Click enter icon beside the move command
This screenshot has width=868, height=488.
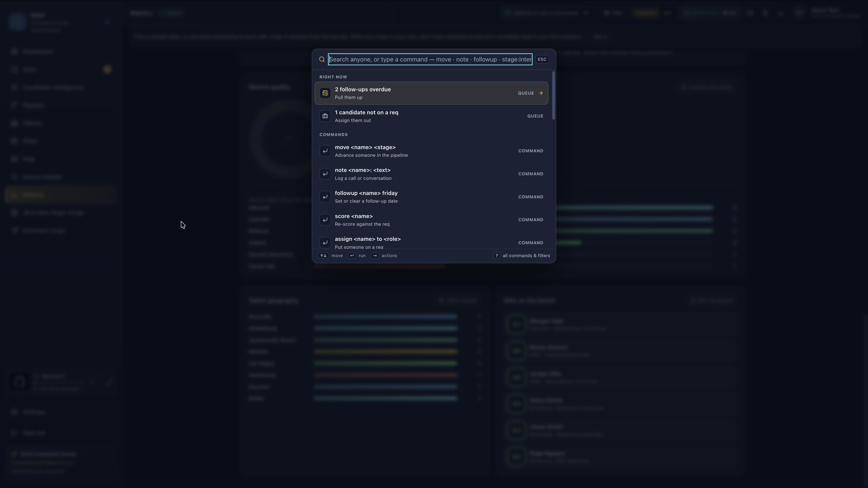[325, 151]
